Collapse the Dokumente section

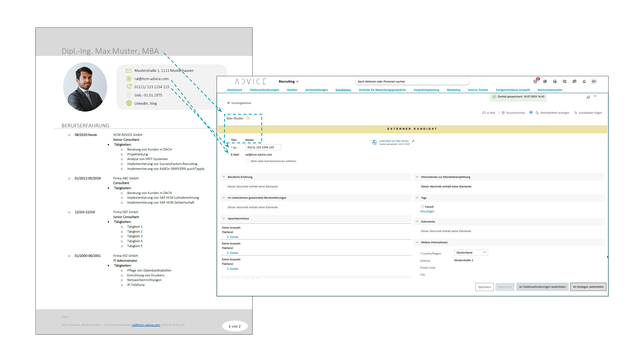click(x=417, y=222)
